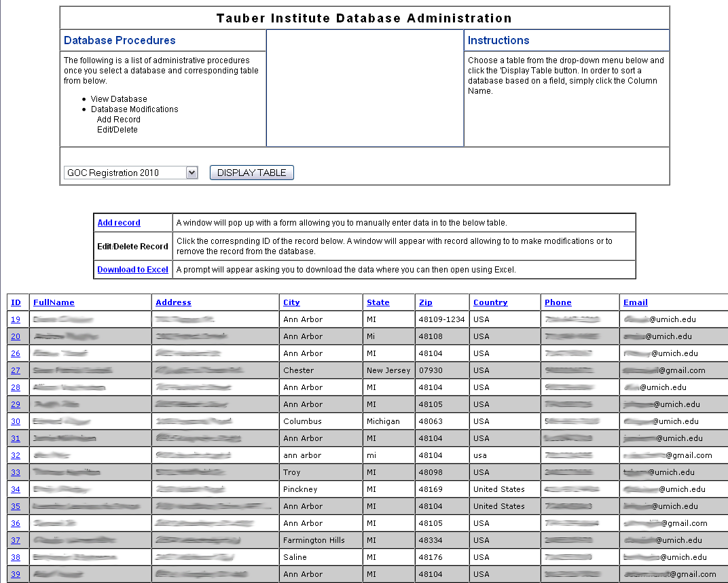Sort table by State column

point(378,302)
